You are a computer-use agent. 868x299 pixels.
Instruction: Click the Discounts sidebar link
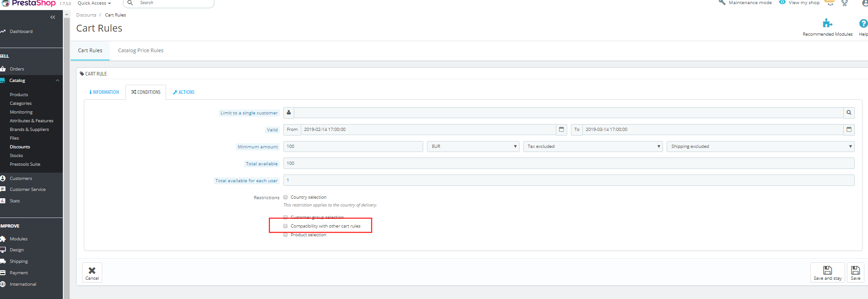coord(20,147)
